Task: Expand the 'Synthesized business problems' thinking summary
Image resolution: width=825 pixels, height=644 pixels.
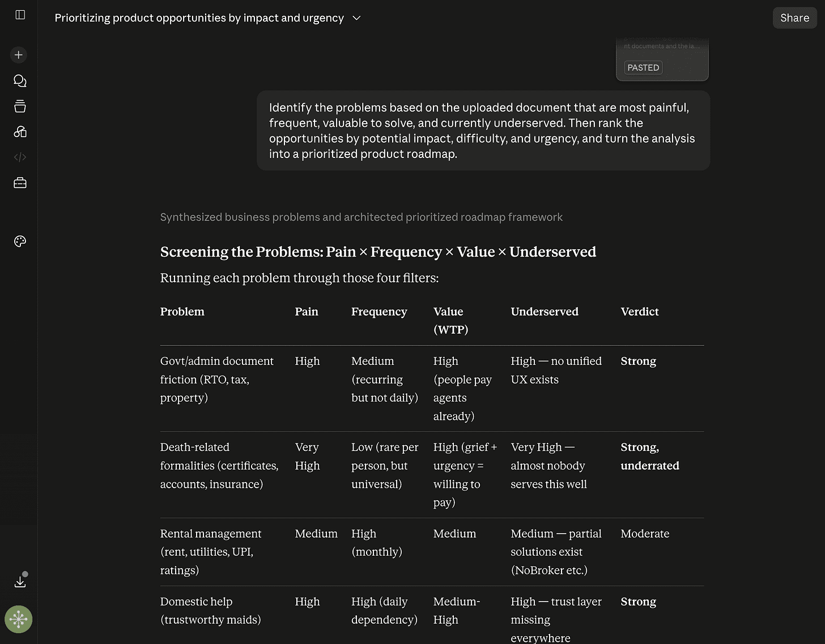Action: [x=361, y=217]
